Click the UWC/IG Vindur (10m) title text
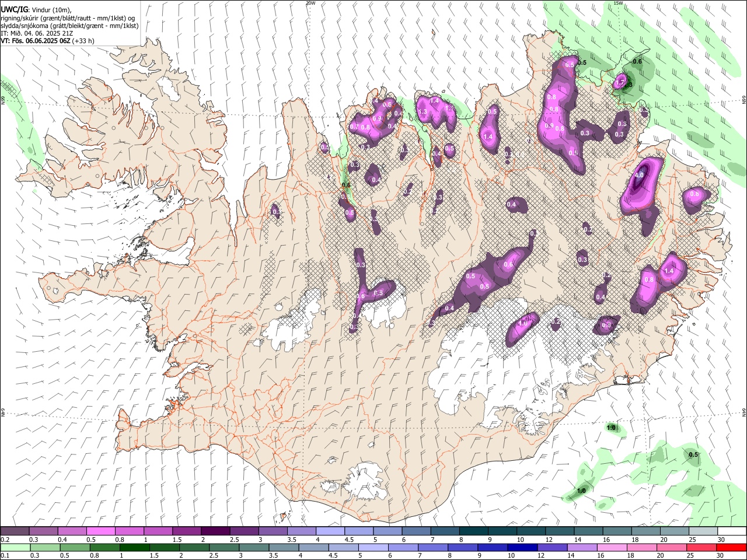The height and width of the screenshot is (560, 747). click(36, 9)
